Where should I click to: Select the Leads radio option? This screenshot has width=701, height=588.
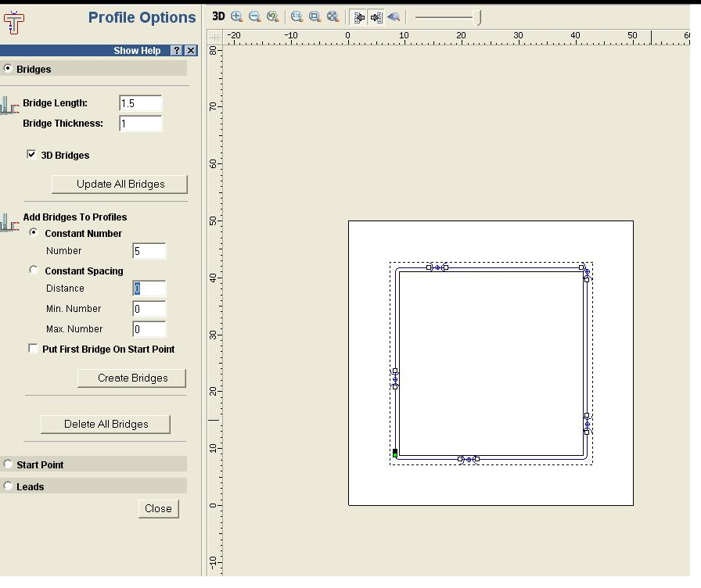8,486
